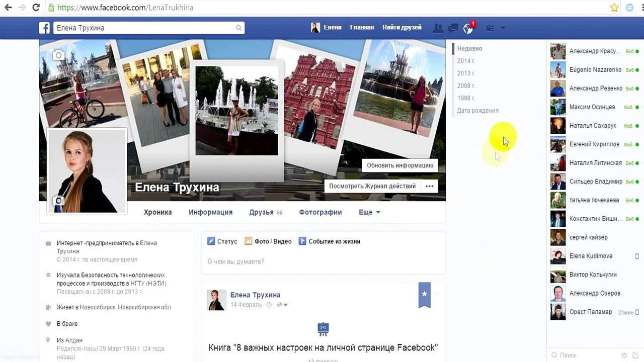
Task: Choose Событие из жизни in the composer
Action: click(x=330, y=241)
